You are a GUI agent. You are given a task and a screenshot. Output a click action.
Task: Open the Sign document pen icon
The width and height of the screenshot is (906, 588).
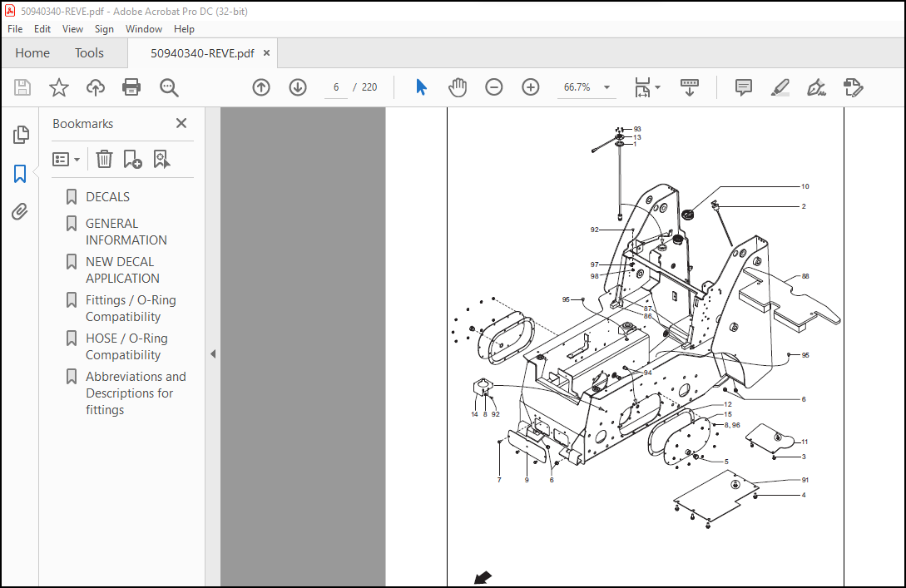tap(816, 87)
